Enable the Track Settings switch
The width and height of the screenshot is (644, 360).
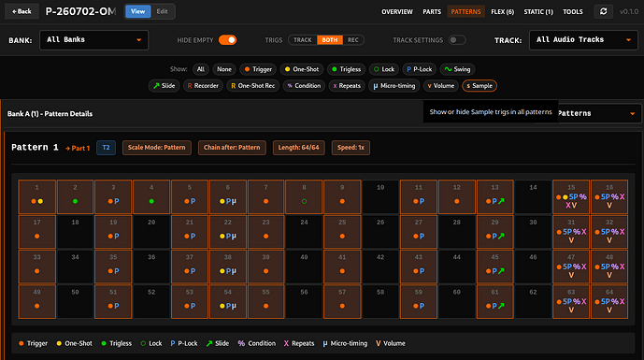pos(457,40)
